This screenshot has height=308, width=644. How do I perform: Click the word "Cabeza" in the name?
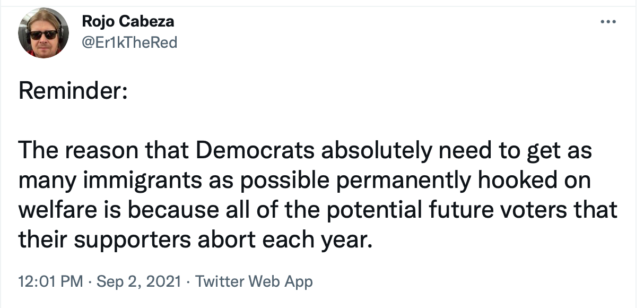coord(149,22)
